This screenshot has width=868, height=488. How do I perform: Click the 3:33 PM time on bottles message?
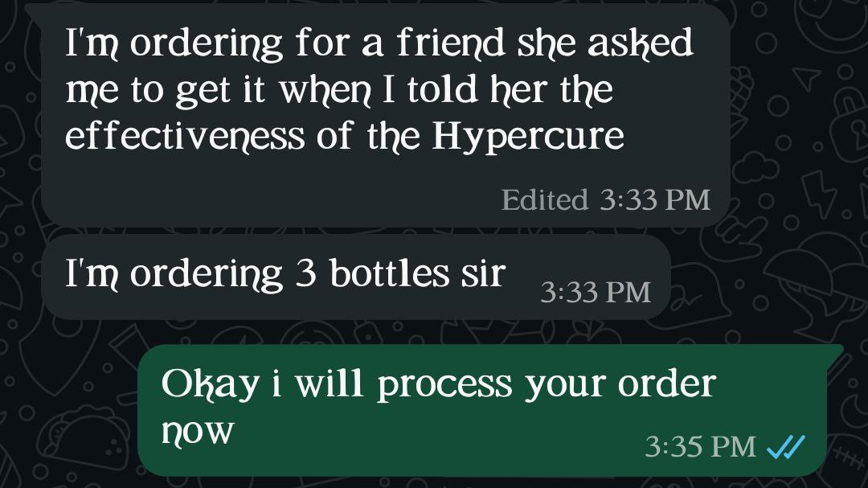click(596, 292)
